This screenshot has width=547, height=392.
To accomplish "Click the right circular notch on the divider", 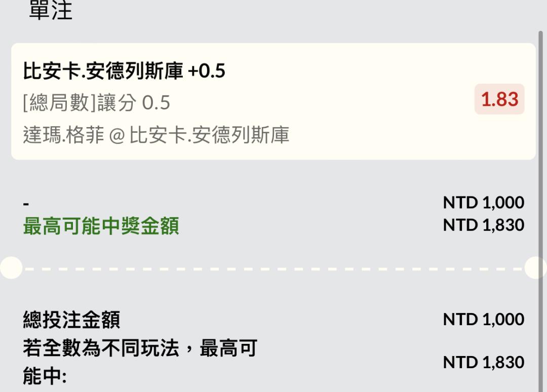I will pos(537,267).
